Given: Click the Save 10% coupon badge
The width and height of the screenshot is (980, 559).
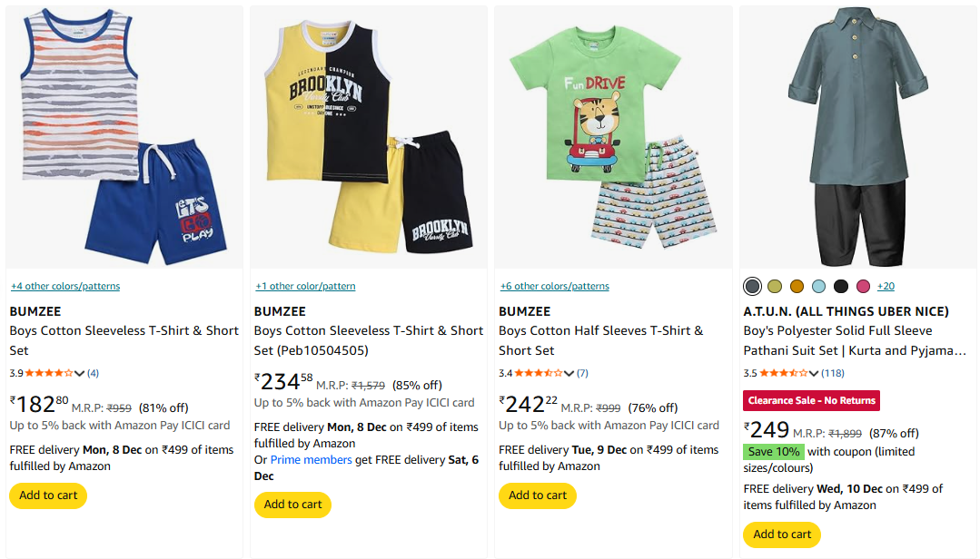Looking at the screenshot, I should coord(773,452).
